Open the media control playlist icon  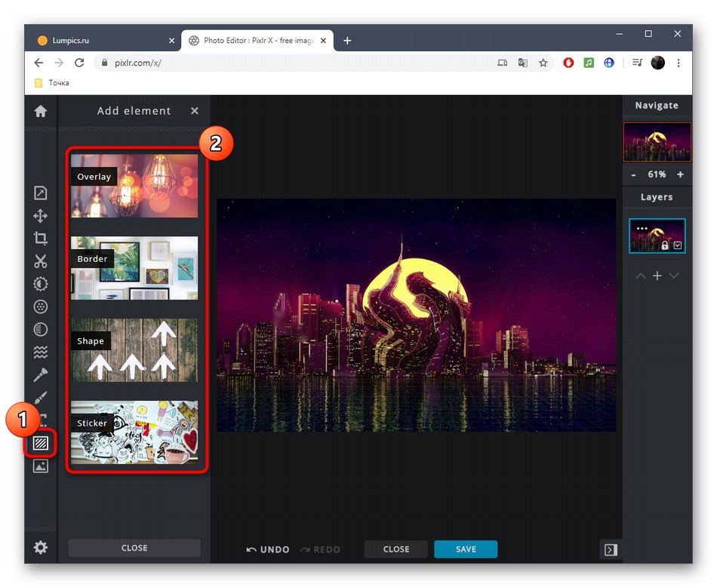click(637, 63)
